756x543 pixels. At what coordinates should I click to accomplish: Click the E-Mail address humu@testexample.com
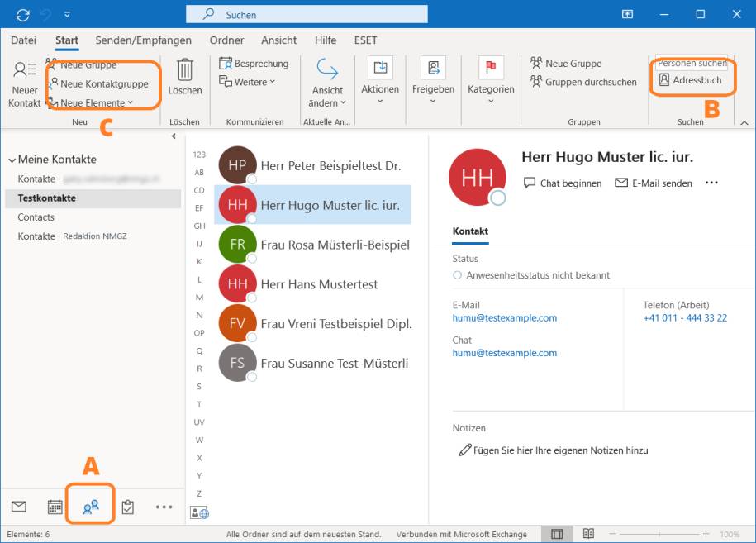[504, 318]
